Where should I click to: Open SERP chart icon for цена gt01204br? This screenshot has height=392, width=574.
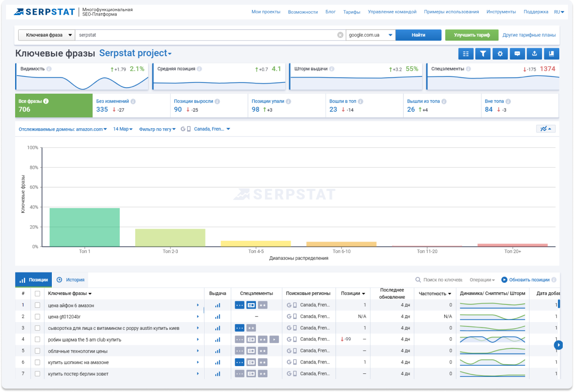tap(217, 316)
